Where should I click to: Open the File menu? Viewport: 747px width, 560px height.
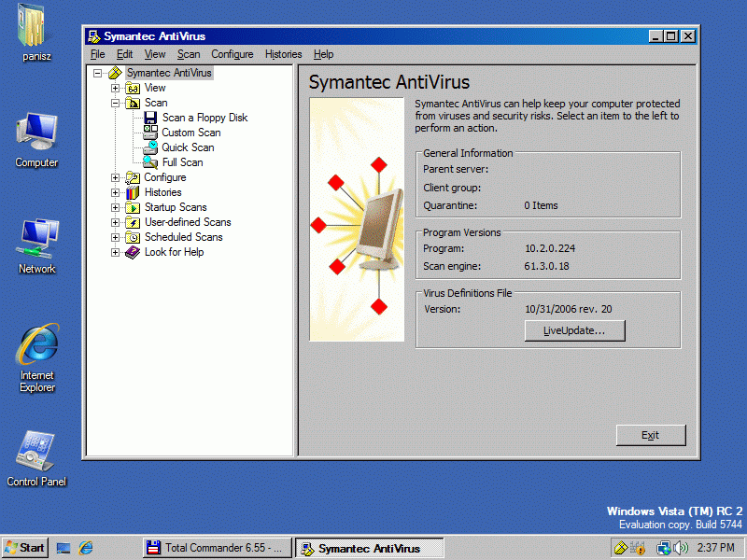coord(98,54)
